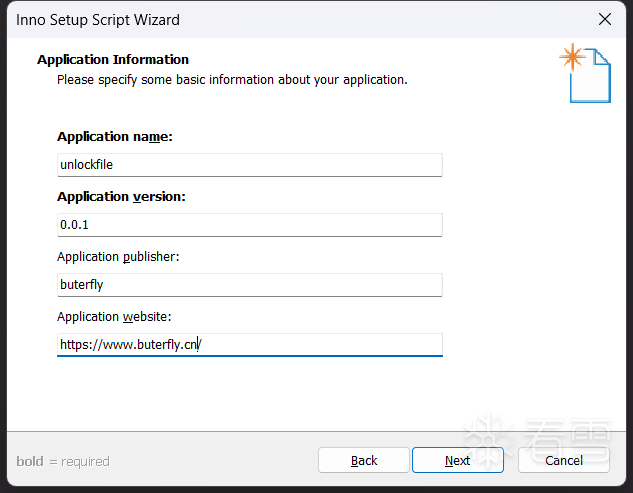This screenshot has width=633, height=493.
Task: Click the "Application publisher:" label
Action: (x=118, y=257)
